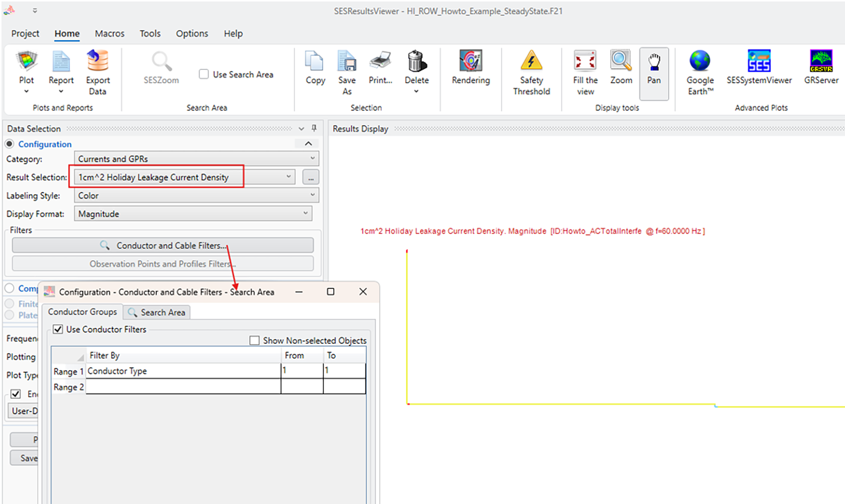
Task: Click the Conductor and Cable Filters button
Action: pyautogui.click(x=163, y=245)
